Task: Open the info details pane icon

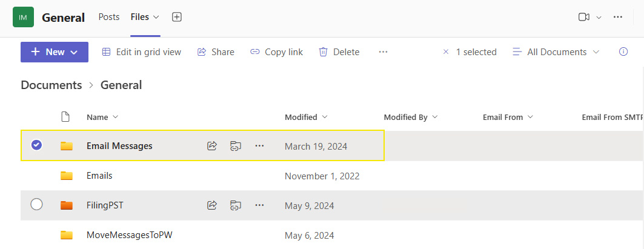Action: point(623,52)
